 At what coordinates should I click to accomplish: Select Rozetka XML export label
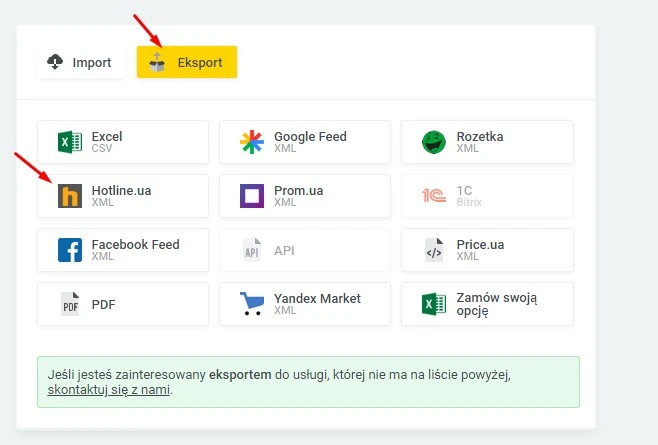point(480,142)
